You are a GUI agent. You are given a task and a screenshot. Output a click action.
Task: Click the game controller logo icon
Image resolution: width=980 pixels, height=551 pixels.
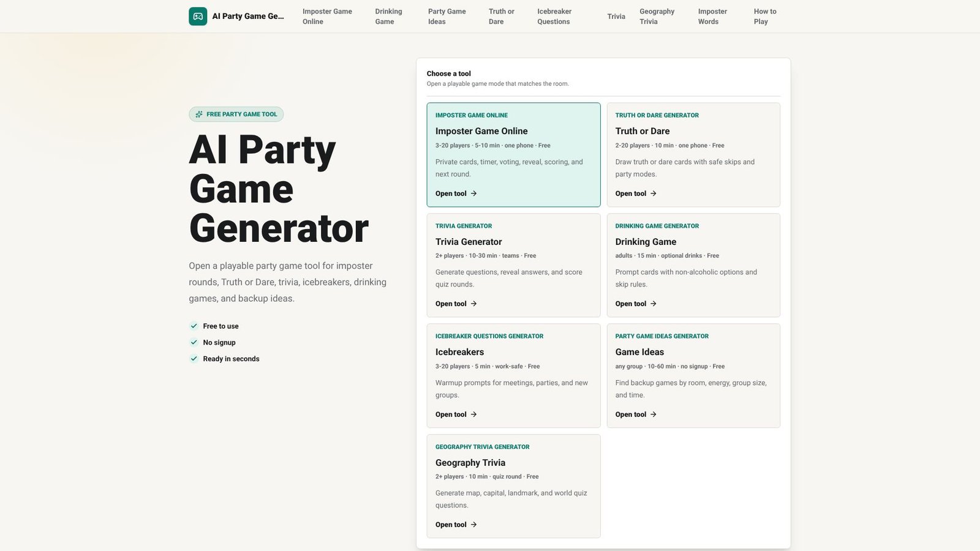point(198,17)
